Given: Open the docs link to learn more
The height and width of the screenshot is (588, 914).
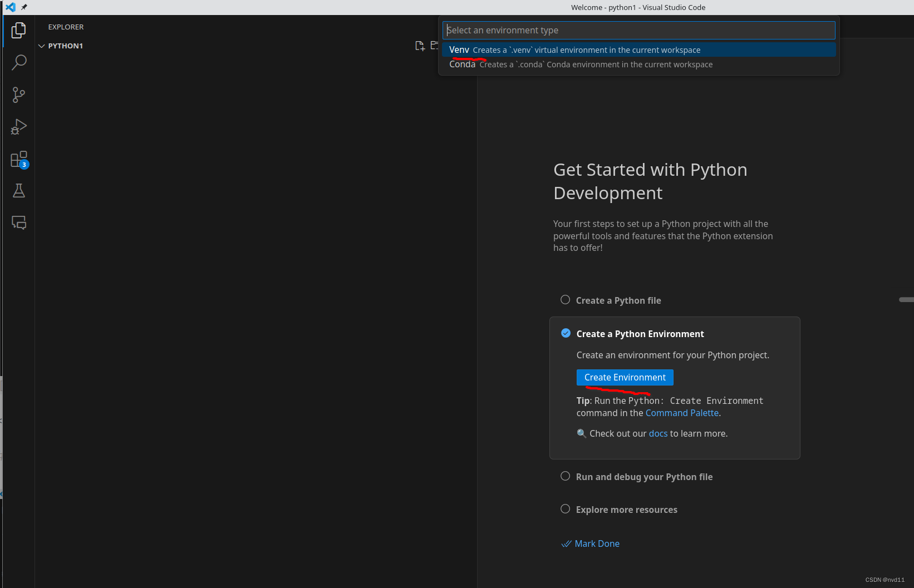Looking at the screenshot, I should coord(658,433).
